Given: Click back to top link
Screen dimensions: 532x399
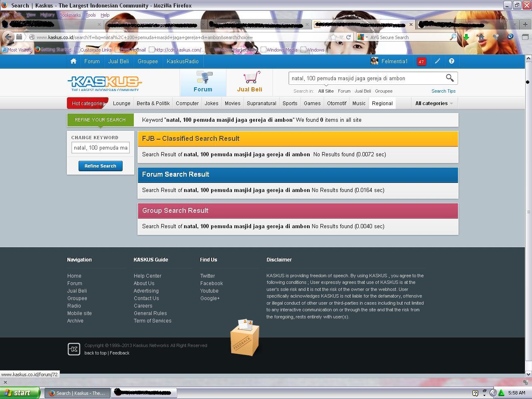Looking at the screenshot, I should click(x=95, y=353).
